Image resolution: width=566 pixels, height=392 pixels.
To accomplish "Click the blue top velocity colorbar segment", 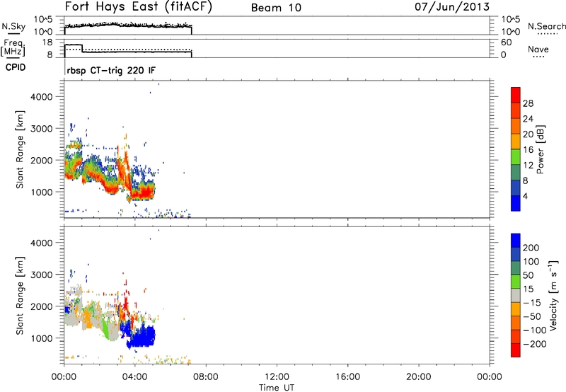I will (516, 241).
